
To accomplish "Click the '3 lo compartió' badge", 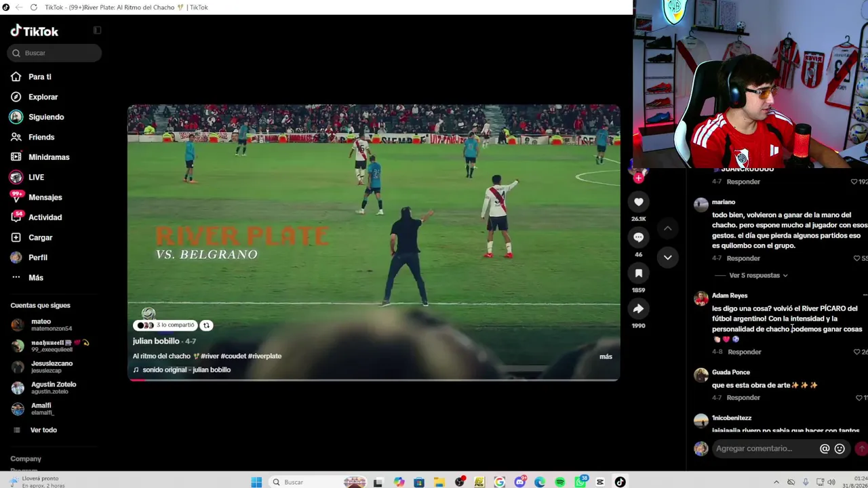I will click(x=167, y=325).
